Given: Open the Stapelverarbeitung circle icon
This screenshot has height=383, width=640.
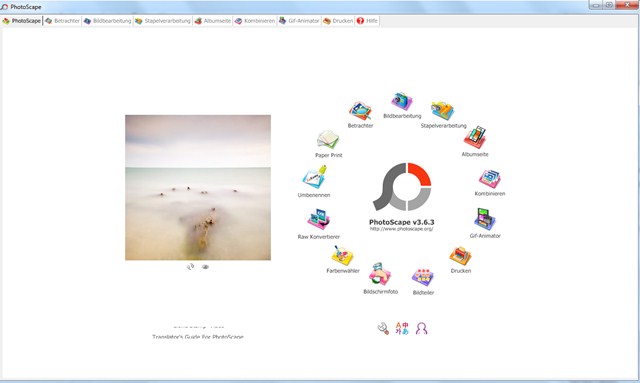Looking at the screenshot, I should click(443, 110).
